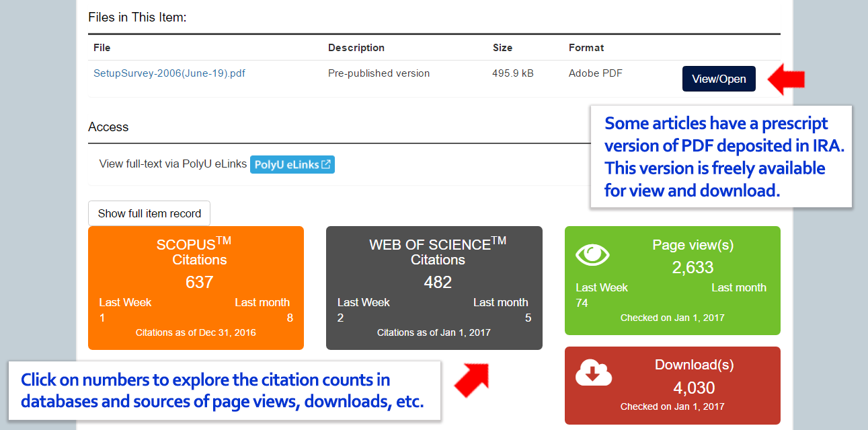The width and height of the screenshot is (868, 430).
Task: Open the downloads count 4,030
Action: [x=694, y=388]
